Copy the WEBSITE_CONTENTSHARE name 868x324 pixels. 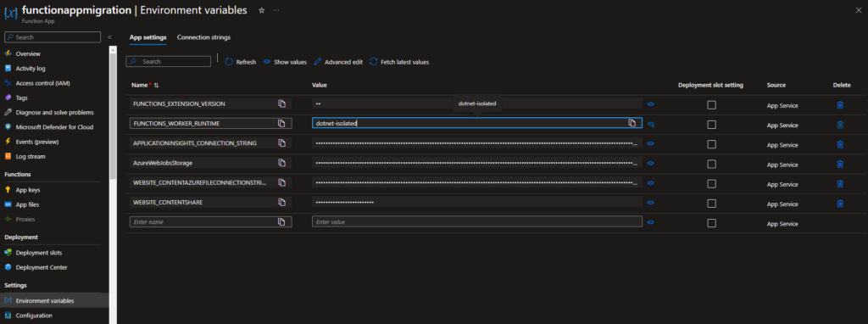tap(281, 202)
